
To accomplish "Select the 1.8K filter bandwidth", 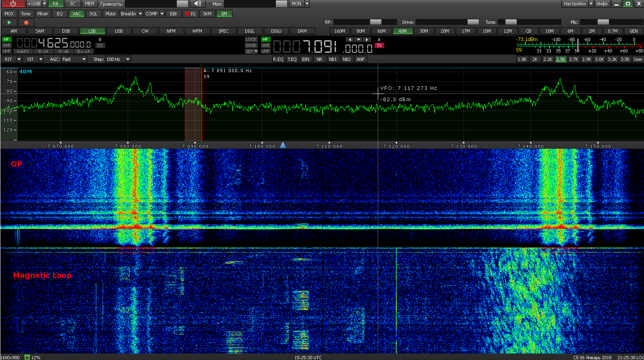I will 522,59.
